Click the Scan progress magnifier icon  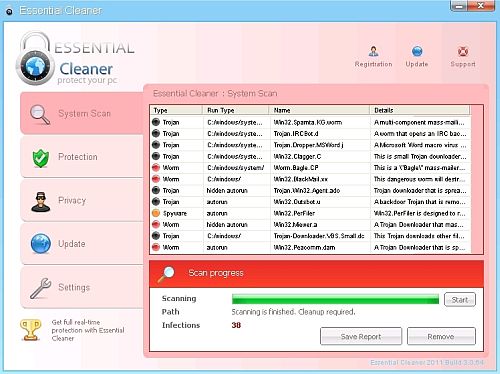click(166, 274)
